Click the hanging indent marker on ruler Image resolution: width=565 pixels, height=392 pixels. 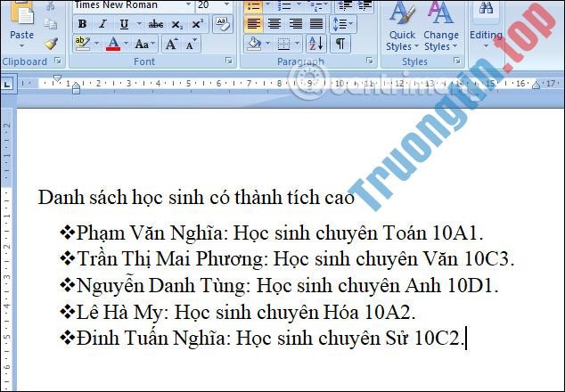coord(76,86)
